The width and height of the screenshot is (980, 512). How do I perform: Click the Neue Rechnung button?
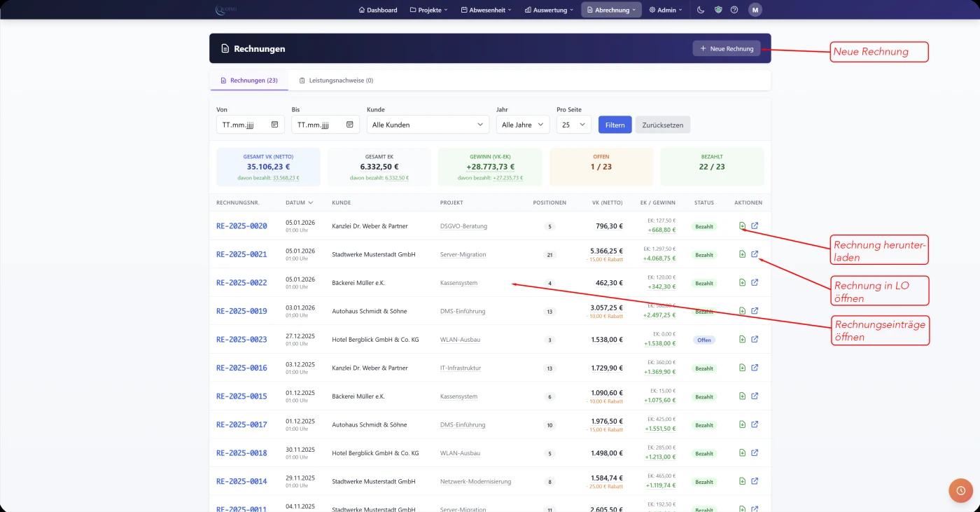click(727, 48)
